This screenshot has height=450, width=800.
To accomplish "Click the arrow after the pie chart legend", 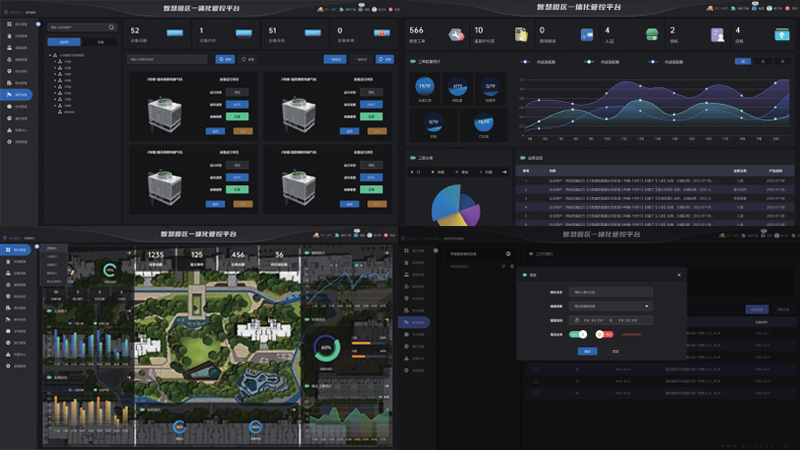I will pos(503,172).
